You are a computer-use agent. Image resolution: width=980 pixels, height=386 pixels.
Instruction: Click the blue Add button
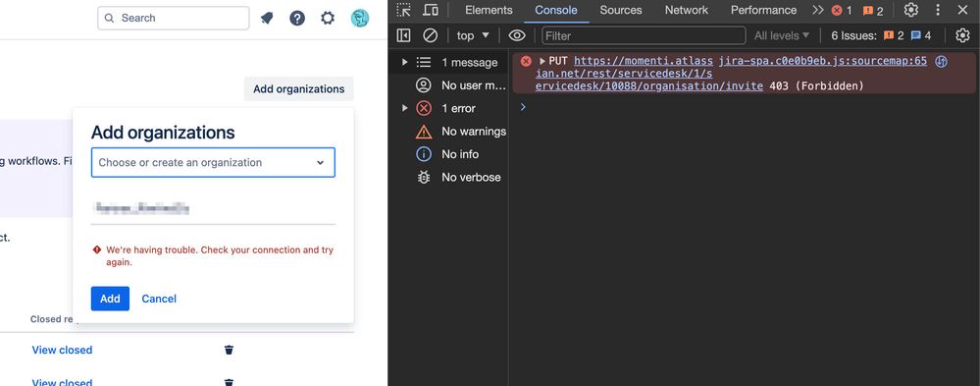click(x=110, y=299)
